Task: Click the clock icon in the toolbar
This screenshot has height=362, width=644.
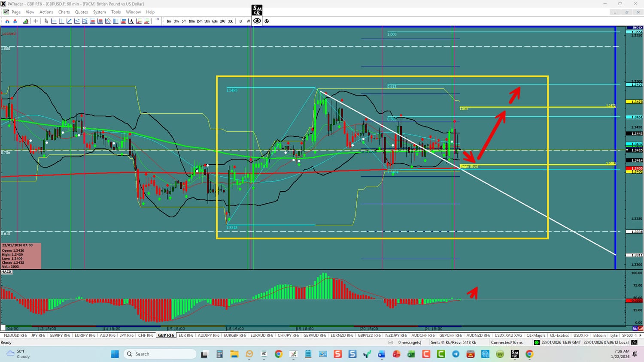Action: [x=267, y=21]
